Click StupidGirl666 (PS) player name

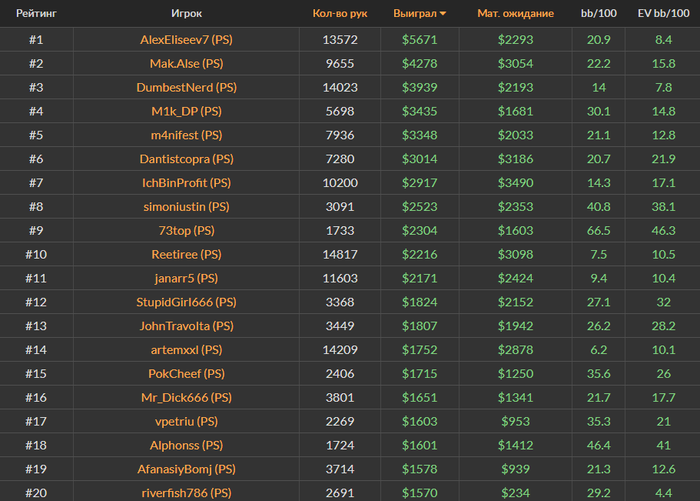point(187,302)
